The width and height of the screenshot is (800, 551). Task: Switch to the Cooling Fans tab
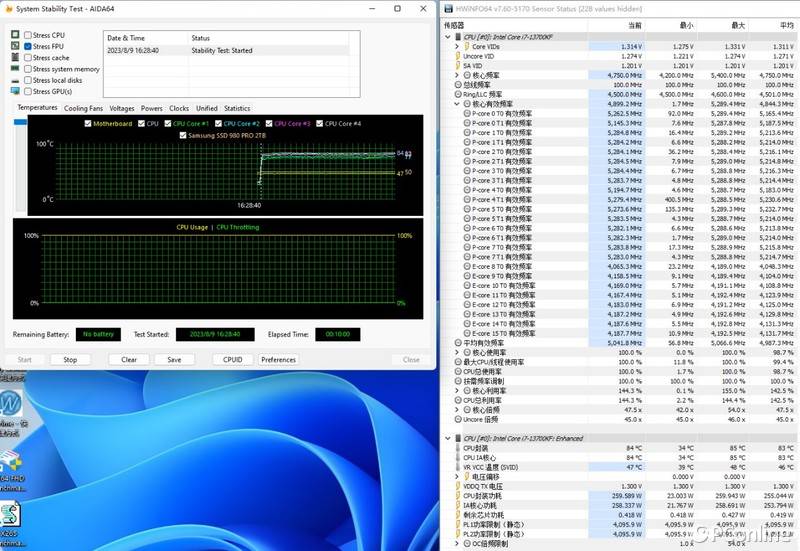coord(83,108)
